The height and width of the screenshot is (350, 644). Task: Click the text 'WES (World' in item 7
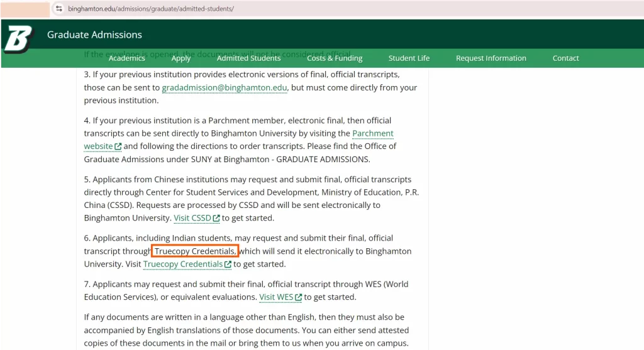[387, 284]
